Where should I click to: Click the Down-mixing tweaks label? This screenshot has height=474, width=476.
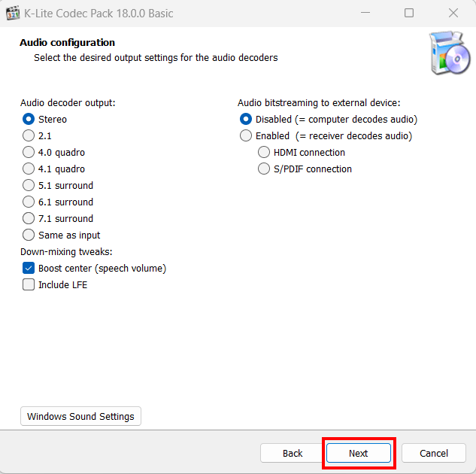[66, 252]
